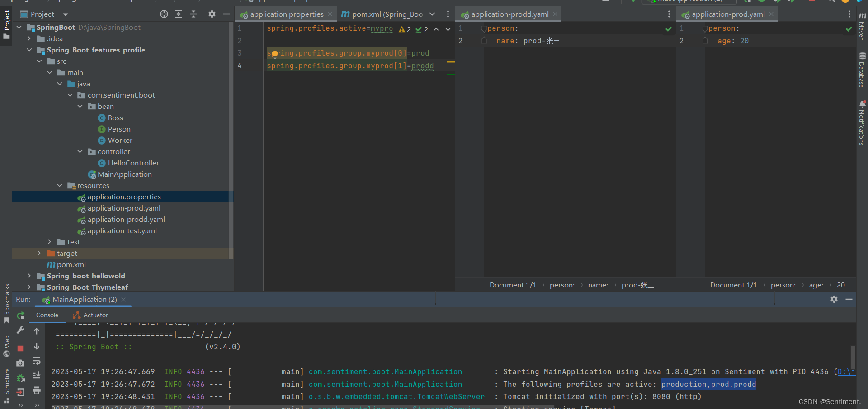The height and width of the screenshot is (409, 868).
Task: Print the console output with printer icon
Action: click(x=37, y=390)
